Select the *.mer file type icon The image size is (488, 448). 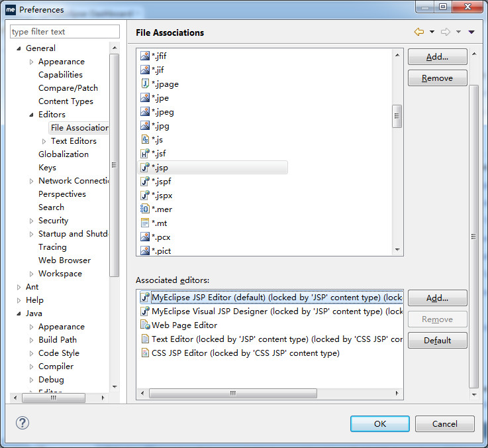pyautogui.click(x=145, y=209)
